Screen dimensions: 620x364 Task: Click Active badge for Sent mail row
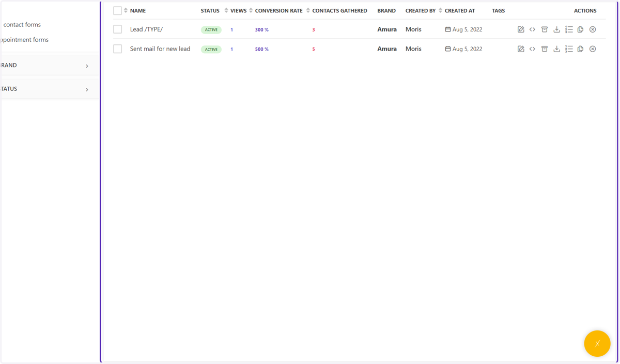(x=211, y=50)
